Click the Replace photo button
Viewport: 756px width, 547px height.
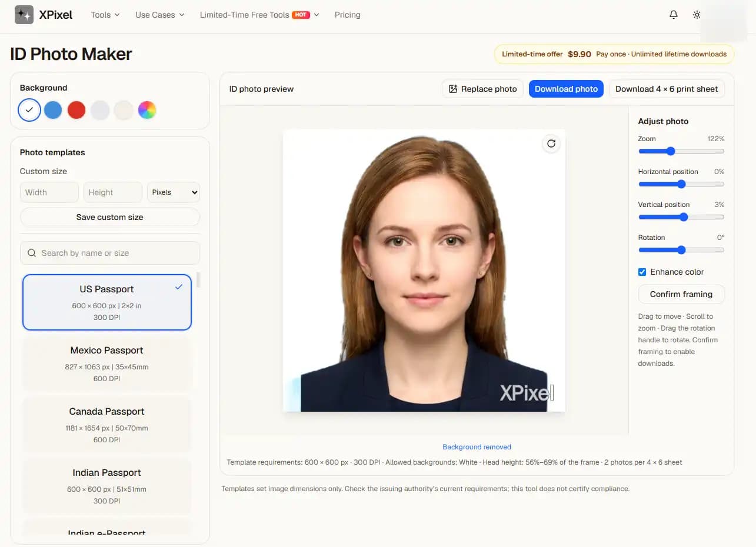tap(482, 89)
